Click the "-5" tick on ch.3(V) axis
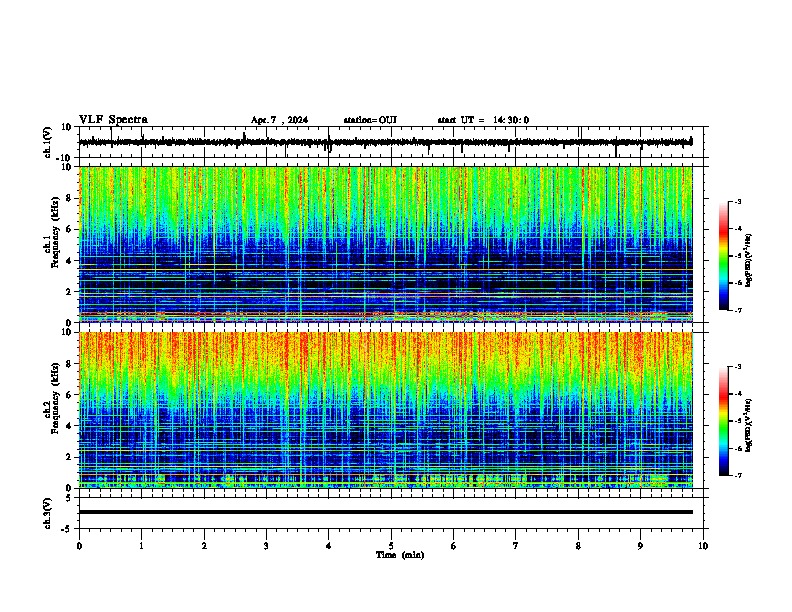 pyautogui.click(x=67, y=529)
